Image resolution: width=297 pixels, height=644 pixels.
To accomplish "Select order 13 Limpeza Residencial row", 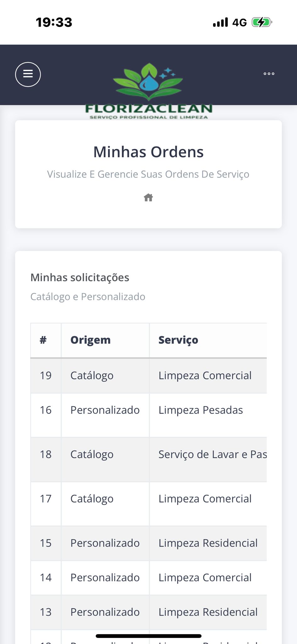I will click(208, 612).
